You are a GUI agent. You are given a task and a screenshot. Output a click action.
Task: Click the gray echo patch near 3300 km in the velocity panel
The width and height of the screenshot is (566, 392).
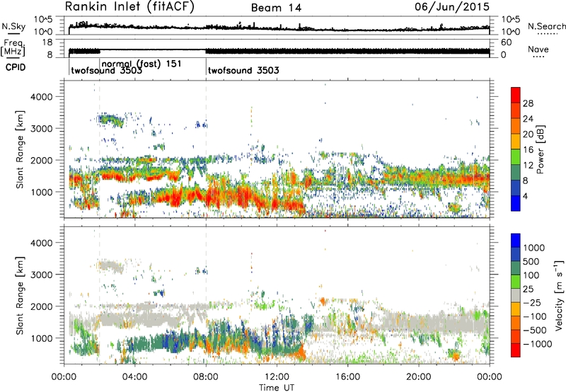(110, 267)
